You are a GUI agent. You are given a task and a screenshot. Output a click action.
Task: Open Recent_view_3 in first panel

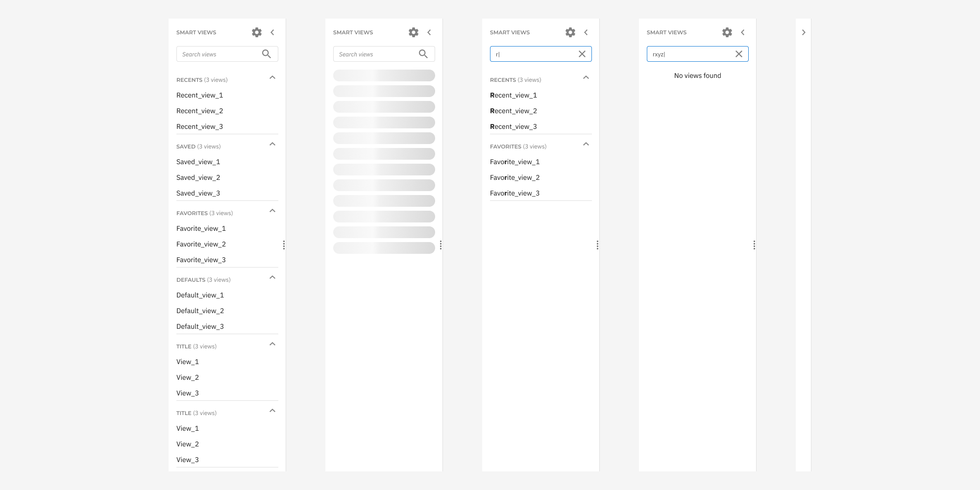pos(200,126)
